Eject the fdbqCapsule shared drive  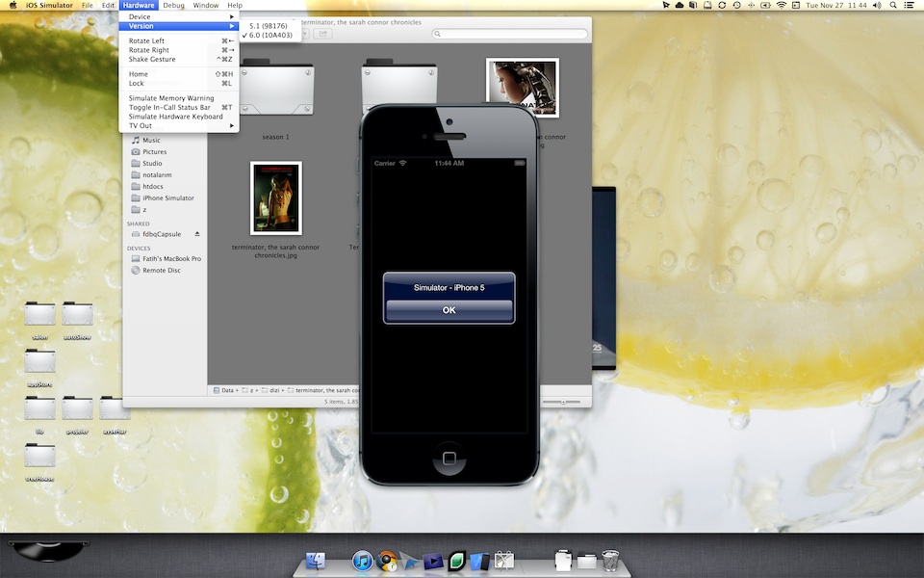pyautogui.click(x=197, y=234)
